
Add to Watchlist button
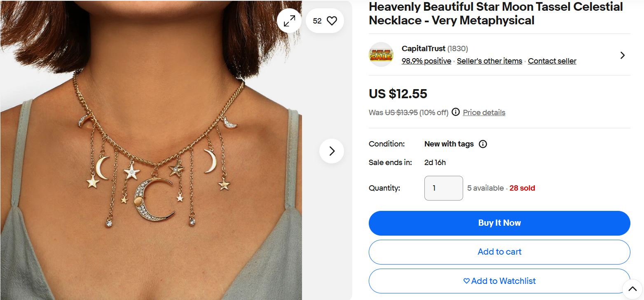pyautogui.click(x=499, y=281)
